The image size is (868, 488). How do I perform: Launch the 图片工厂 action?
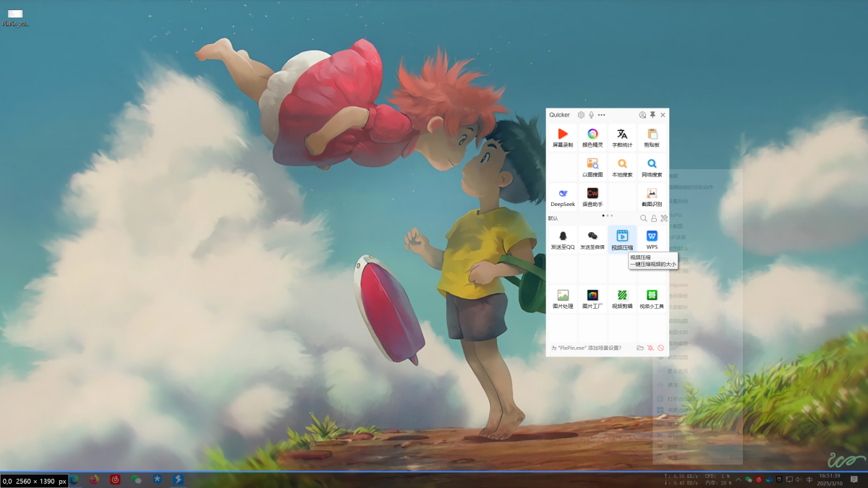pyautogui.click(x=592, y=299)
